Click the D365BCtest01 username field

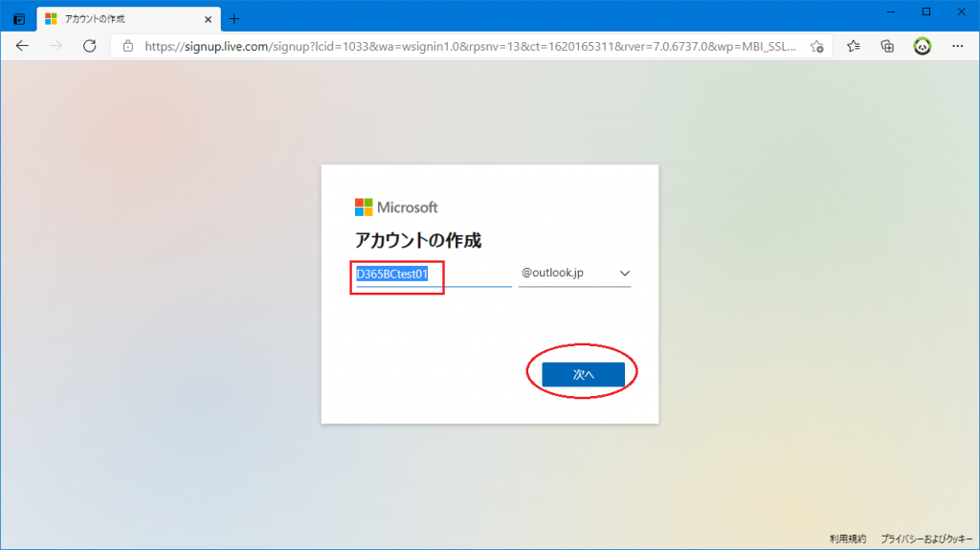tap(434, 275)
